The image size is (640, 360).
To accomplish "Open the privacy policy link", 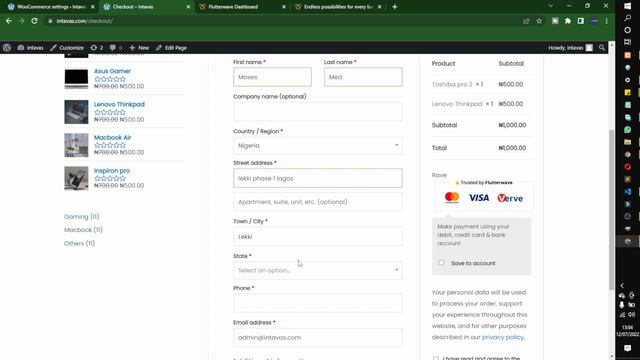I will point(502,337).
